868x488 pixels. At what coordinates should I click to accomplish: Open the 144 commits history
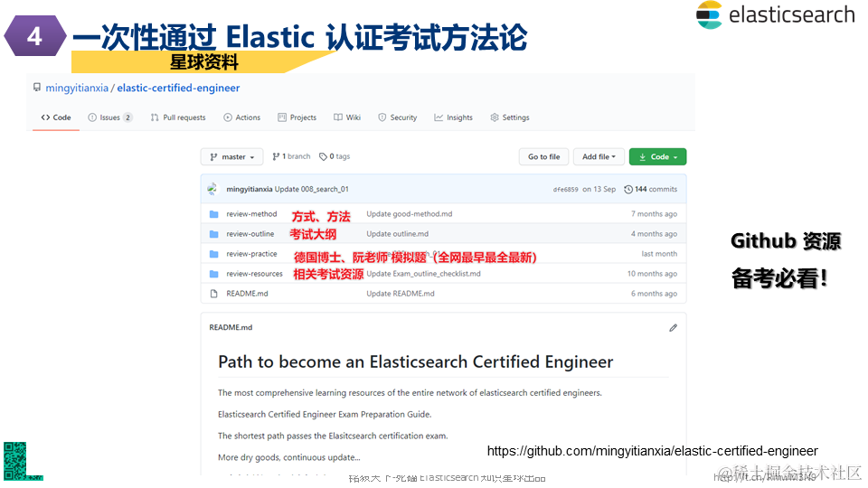[650, 189]
